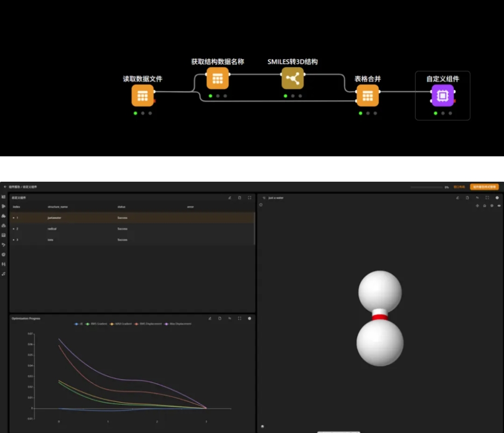The width and height of the screenshot is (504, 433).
Task: Expand row 2 radical in the table
Action: coord(13,229)
